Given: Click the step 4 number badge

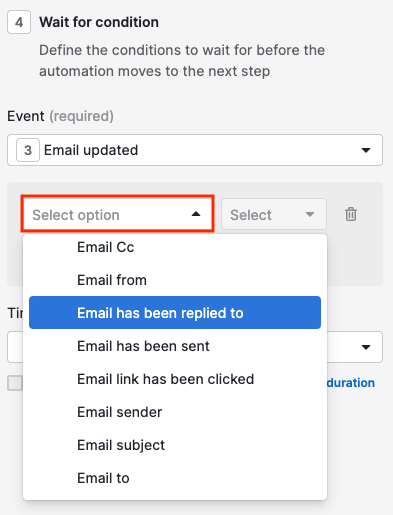Looking at the screenshot, I should 19,22.
